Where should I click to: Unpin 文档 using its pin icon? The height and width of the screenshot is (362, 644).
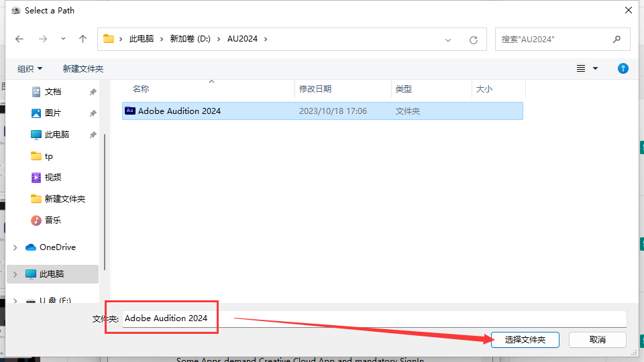(93, 92)
